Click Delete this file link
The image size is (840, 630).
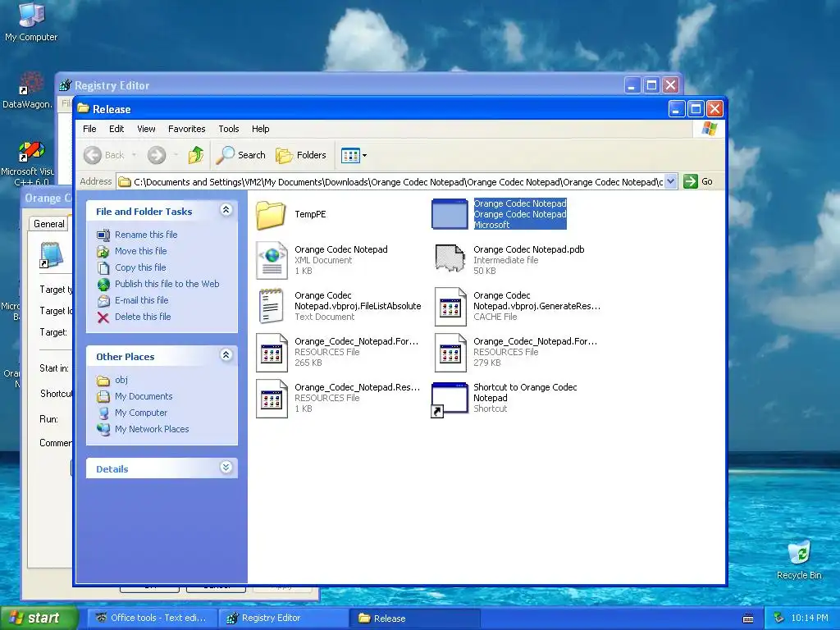[x=143, y=317]
